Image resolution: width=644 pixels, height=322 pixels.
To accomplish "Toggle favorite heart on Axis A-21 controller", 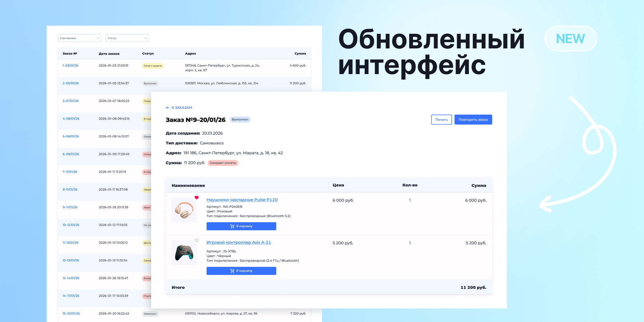I will tap(197, 240).
